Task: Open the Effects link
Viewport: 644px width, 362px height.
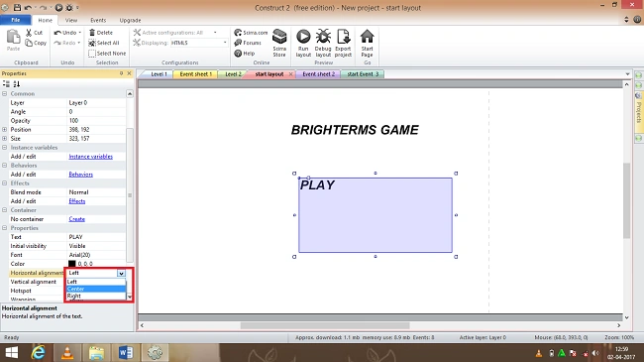Action: point(77,201)
